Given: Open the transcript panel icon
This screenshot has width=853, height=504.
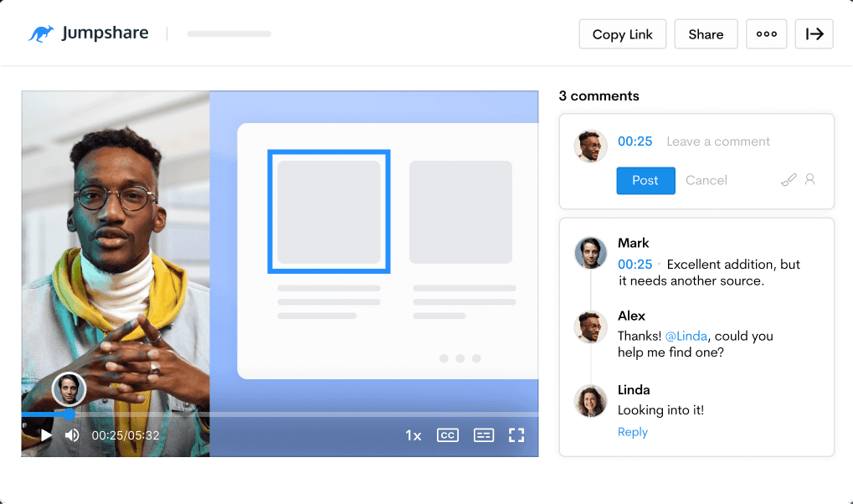Looking at the screenshot, I should 483,435.
